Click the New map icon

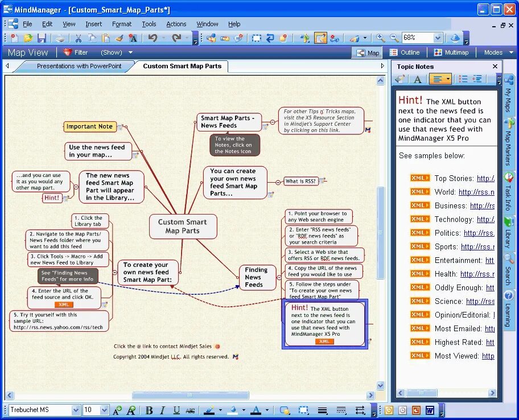[x=15, y=38]
